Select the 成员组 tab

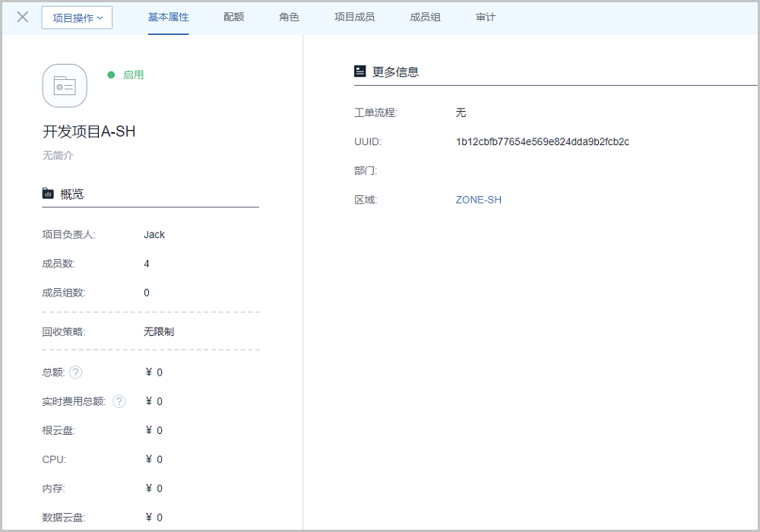[425, 17]
